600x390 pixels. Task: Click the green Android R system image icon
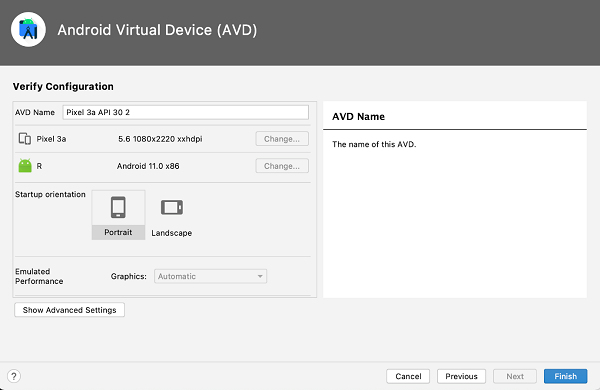click(x=25, y=166)
